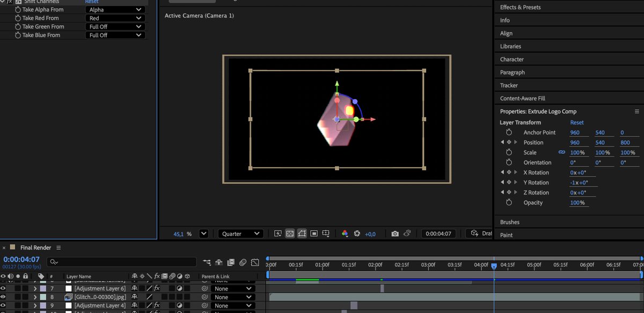
Task: Expand Adjustment Layer 6 properties
Action: click(35, 288)
